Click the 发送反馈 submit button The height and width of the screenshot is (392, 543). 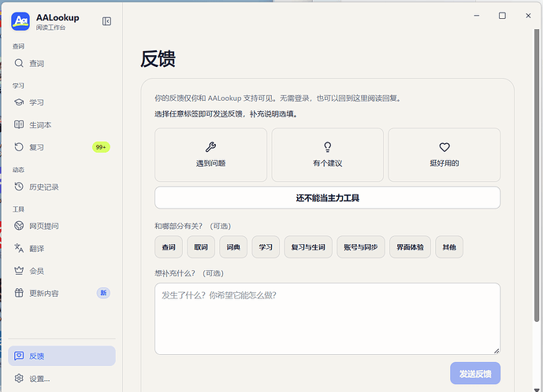[475, 373]
